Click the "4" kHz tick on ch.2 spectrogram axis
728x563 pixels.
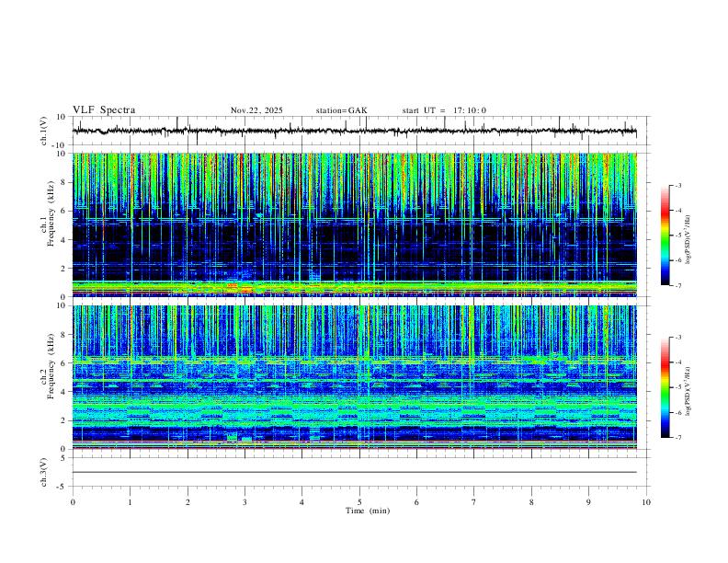tap(63, 392)
